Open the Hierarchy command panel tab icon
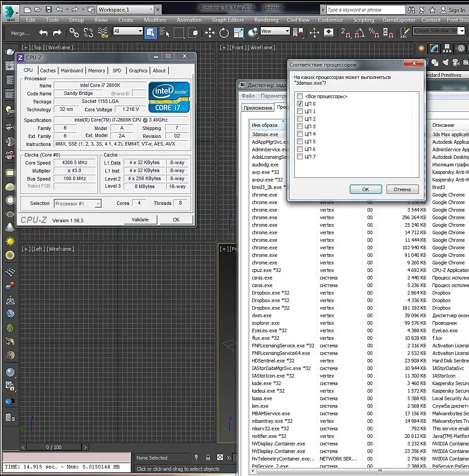Image resolution: width=469 pixels, height=476 pixels. click(x=447, y=48)
